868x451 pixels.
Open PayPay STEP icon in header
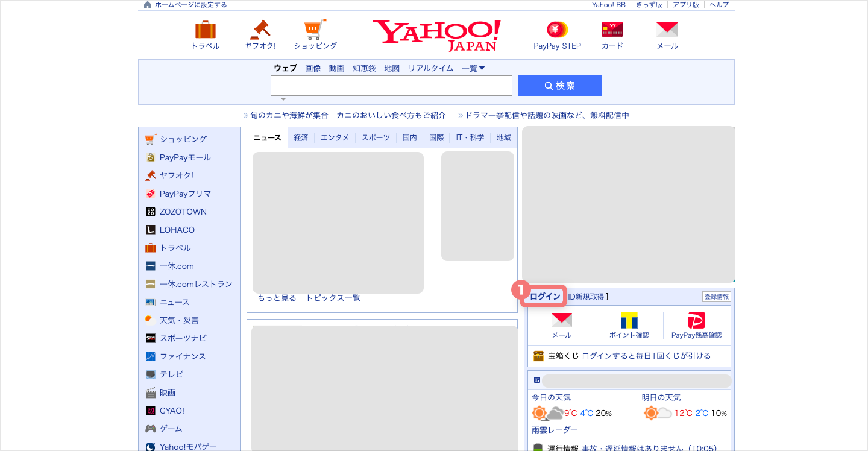(x=557, y=30)
